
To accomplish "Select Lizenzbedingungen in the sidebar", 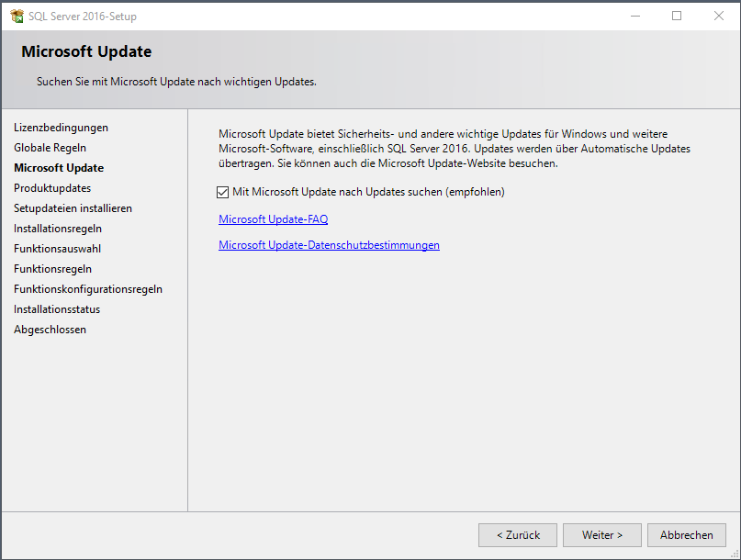I will click(x=61, y=128).
